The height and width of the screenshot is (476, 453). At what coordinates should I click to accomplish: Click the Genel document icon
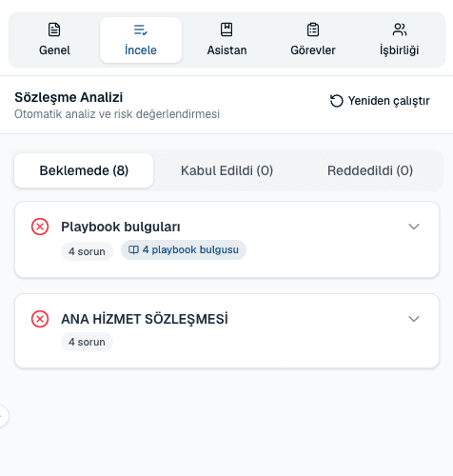(54, 30)
